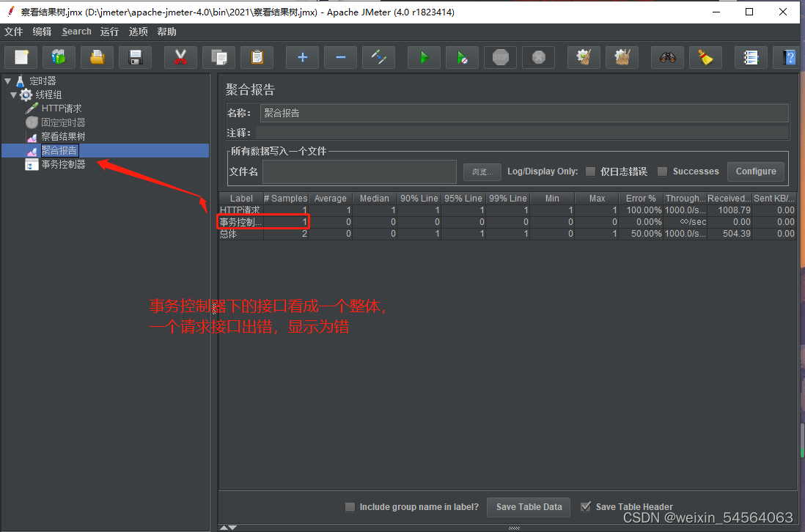Image resolution: width=805 pixels, height=532 pixels.
Task: Save test plan with floppy disk icon
Action: click(x=136, y=57)
